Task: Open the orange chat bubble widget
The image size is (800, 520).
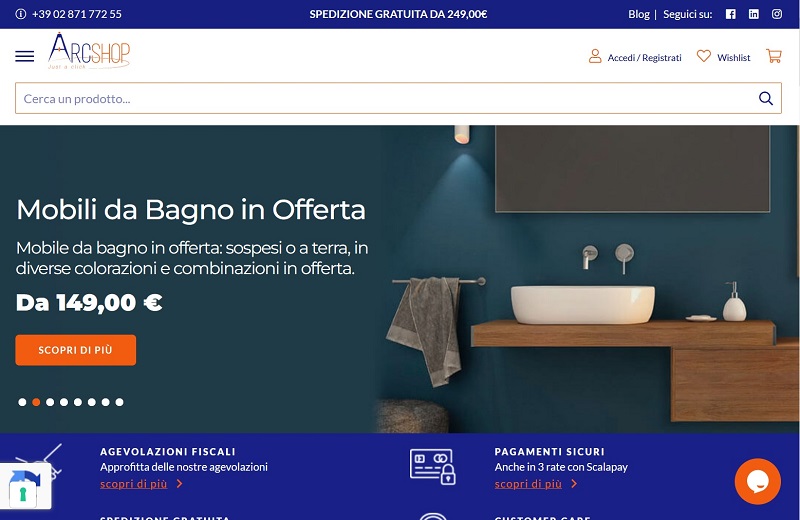Action: click(757, 481)
